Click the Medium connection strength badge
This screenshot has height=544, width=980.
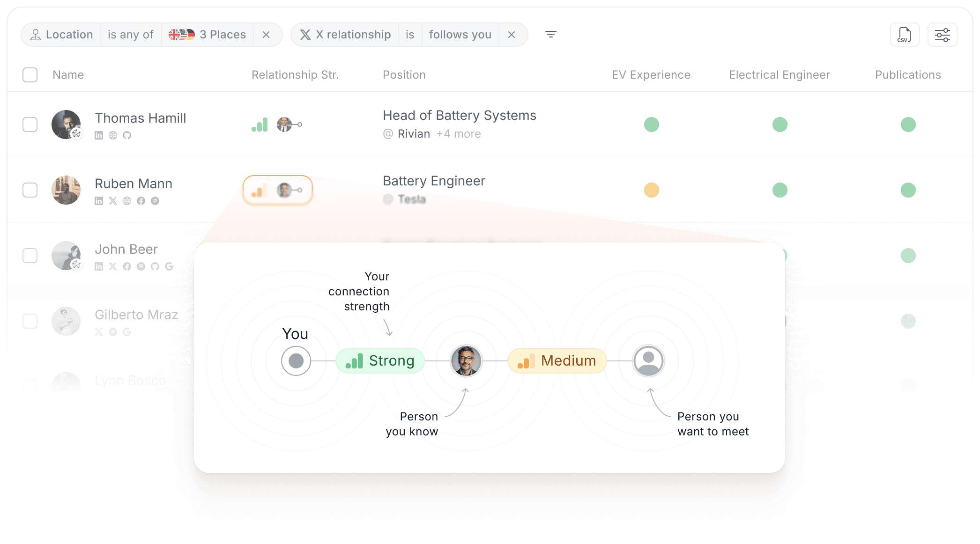557,361
